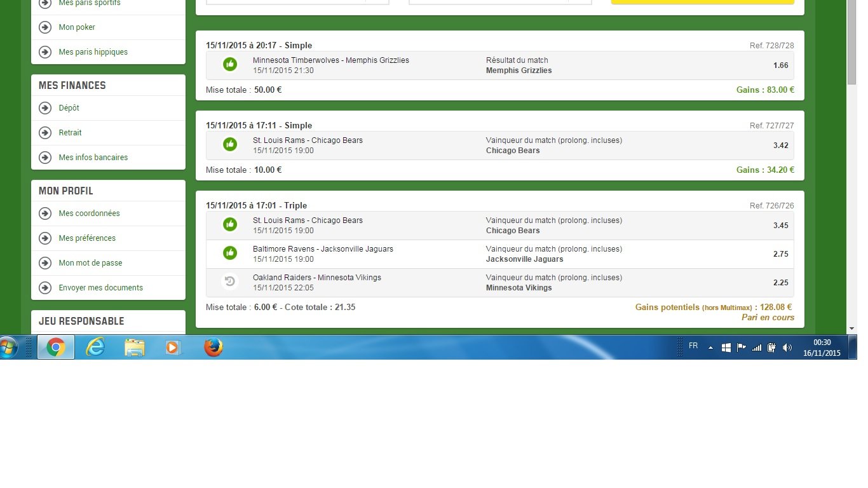Viewport: 868px width, 488px height.
Task: Click the arrow icon beside Mes coordonnées
Action: click(45, 213)
